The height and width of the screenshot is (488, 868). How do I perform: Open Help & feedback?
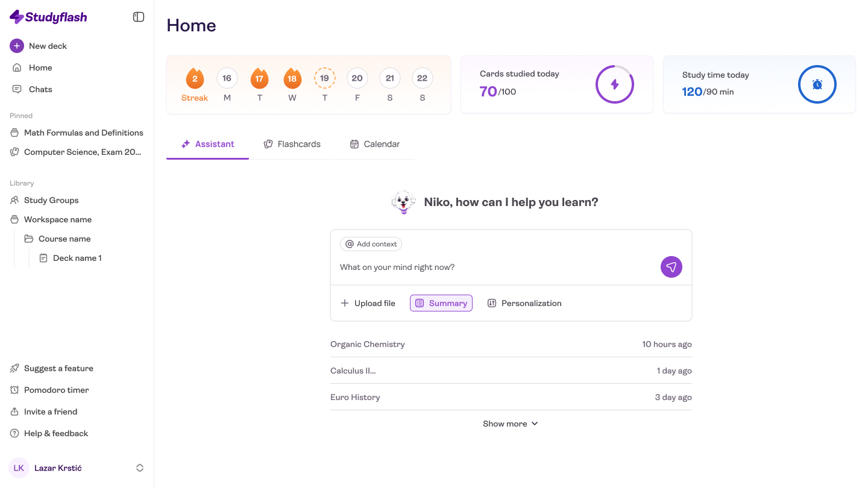[55, 433]
